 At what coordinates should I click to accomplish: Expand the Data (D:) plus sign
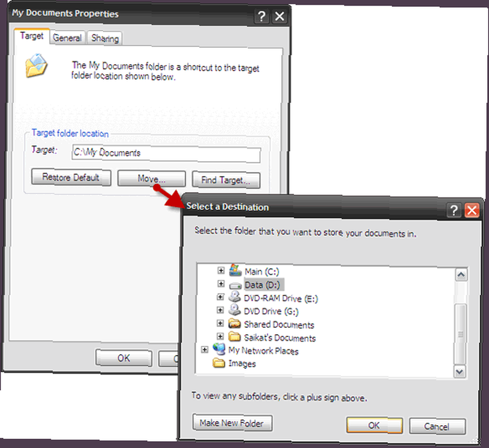tap(221, 283)
